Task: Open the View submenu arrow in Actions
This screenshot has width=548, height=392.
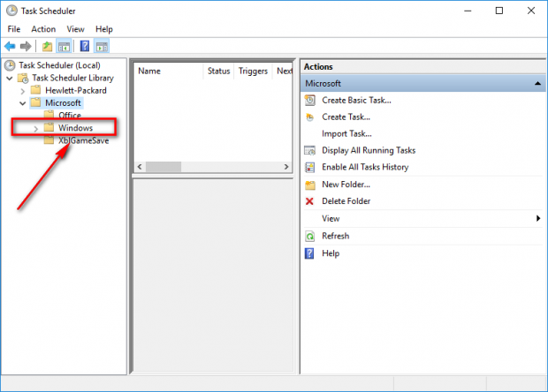Action: pos(538,218)
